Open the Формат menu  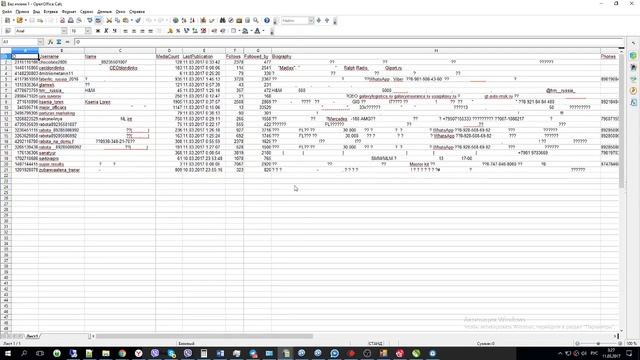pos(69,12)
